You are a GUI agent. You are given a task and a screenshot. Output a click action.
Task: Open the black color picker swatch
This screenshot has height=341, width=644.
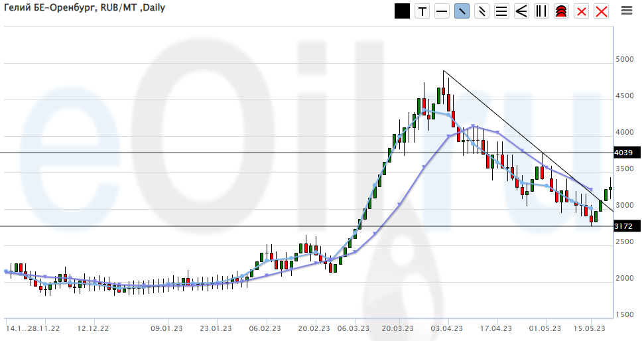(402, 11)
